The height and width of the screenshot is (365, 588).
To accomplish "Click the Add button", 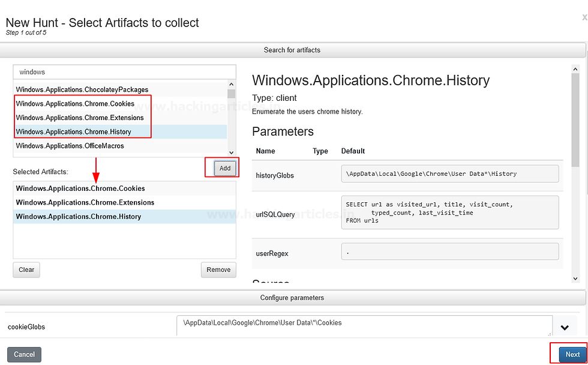I will (225, 168).
